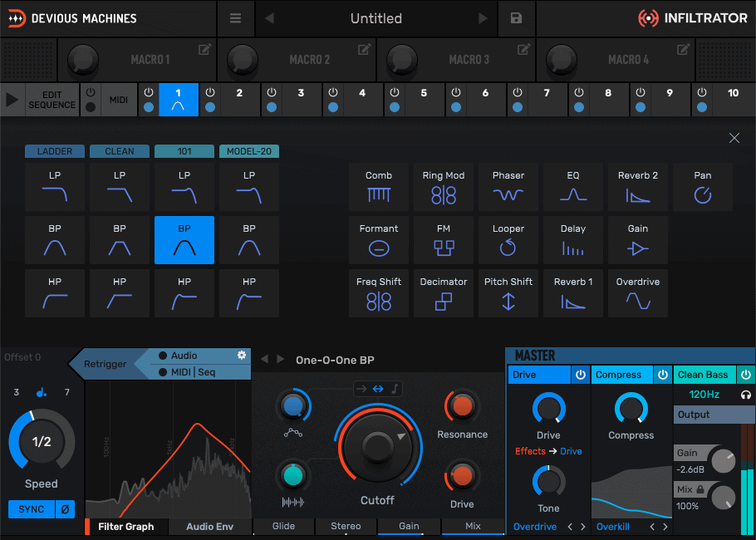Image resolution: width=756 pixels, height=540 pixels.
Task: Click the Edit Sequence button
Action: (52, 100)
